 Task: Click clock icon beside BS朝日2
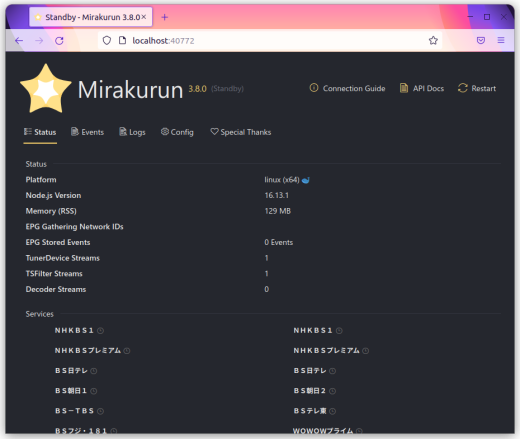tap(332, 391)
